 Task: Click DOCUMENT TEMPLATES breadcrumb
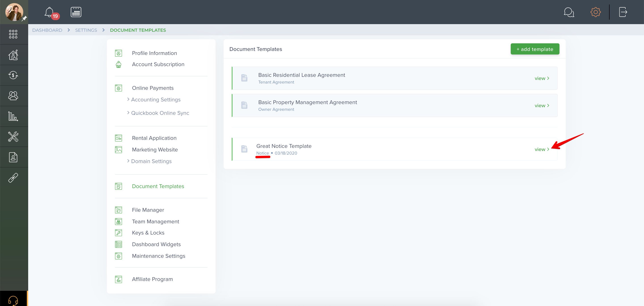pos(138,30)
